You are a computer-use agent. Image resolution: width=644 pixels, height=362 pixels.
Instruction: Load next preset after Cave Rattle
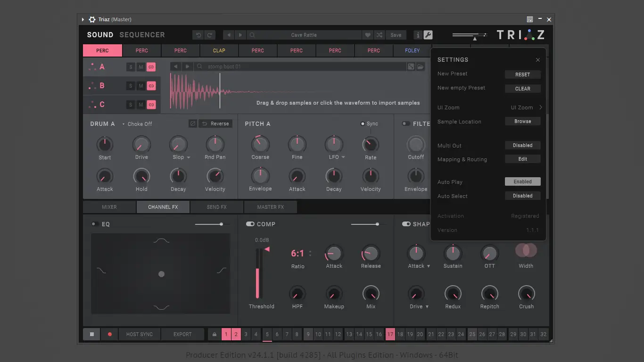point(240,35)
